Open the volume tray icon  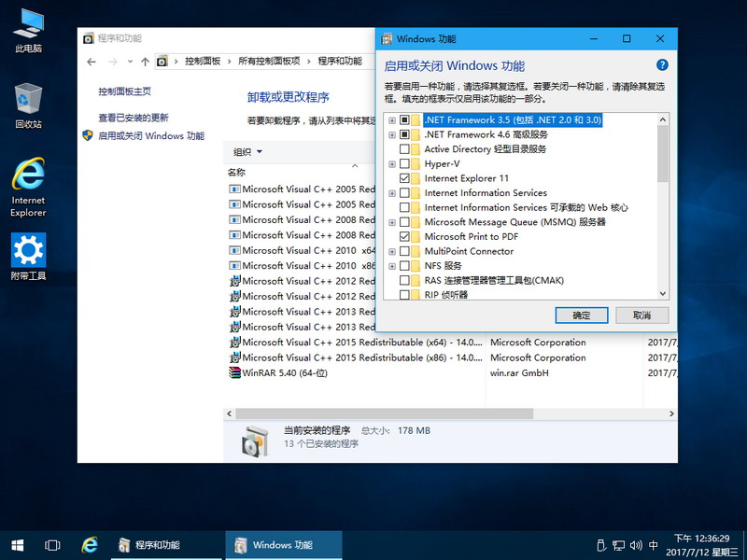point(636,545)
